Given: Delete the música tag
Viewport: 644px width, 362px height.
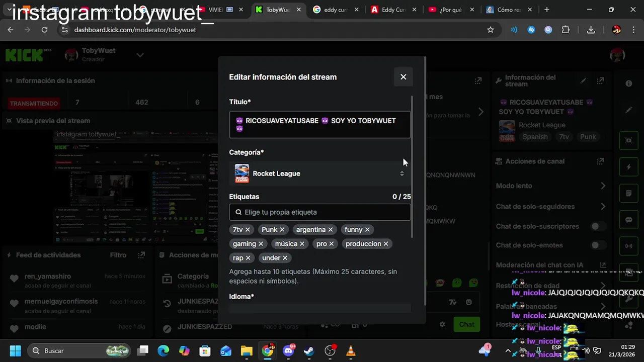Looking at the screenshot, I should pos(302,244).
